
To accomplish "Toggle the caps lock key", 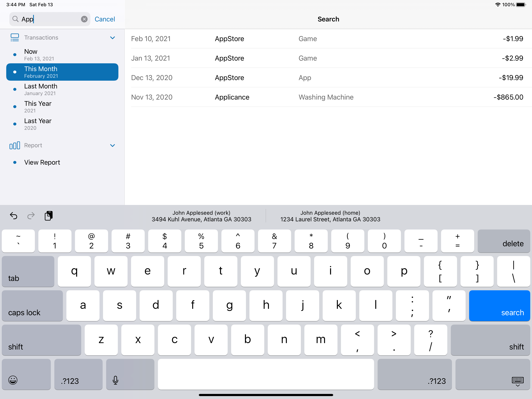I will point(32,306).
